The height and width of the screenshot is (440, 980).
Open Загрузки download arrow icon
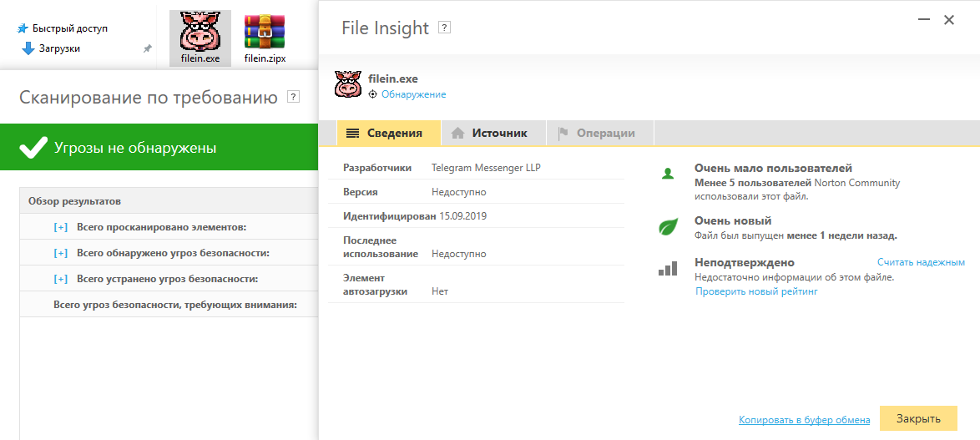point(28,48)
